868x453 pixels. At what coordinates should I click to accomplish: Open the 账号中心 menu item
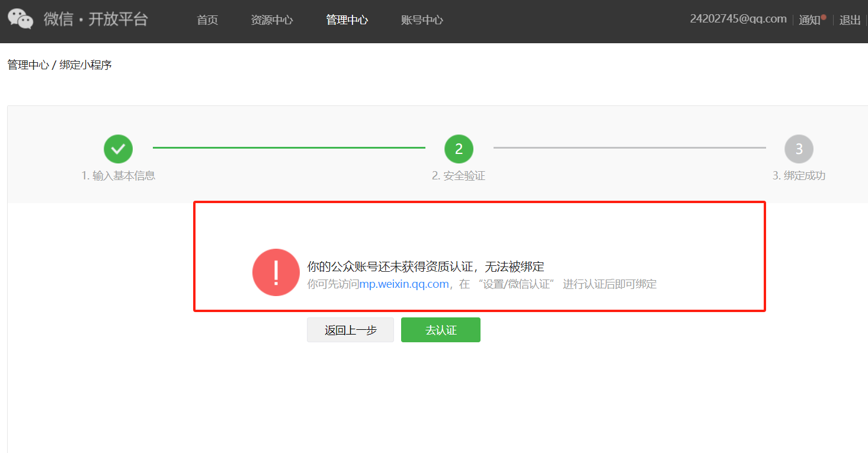click(422, 20)
